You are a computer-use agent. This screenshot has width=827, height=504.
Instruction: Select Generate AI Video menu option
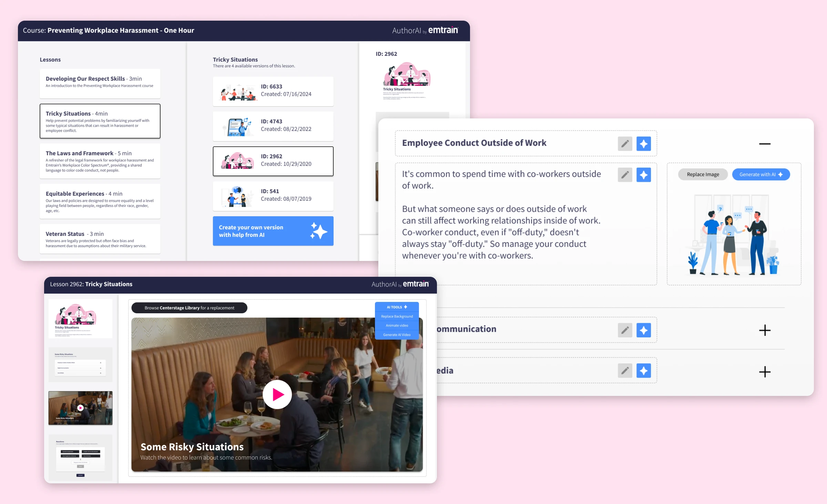tap(397, 335)
